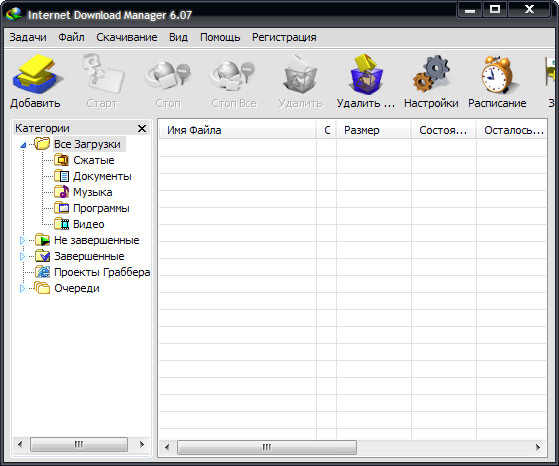Click the Проекты Граббера icon
The image size is (559, 466).
pos(42,272)
